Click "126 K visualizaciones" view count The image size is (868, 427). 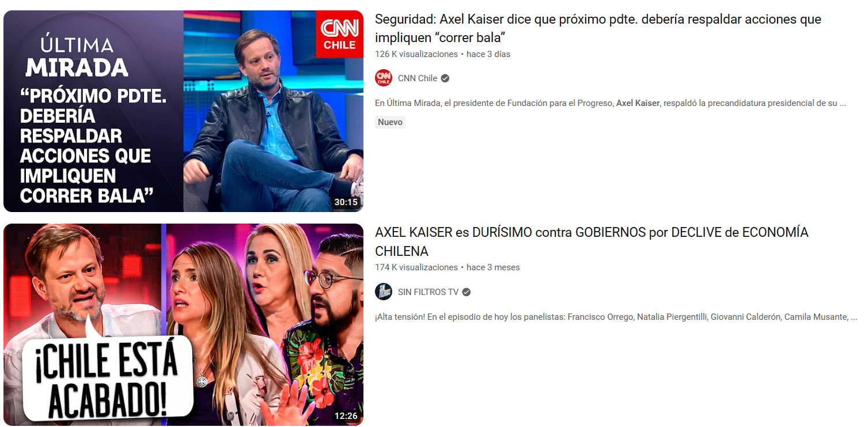(416, 54)
